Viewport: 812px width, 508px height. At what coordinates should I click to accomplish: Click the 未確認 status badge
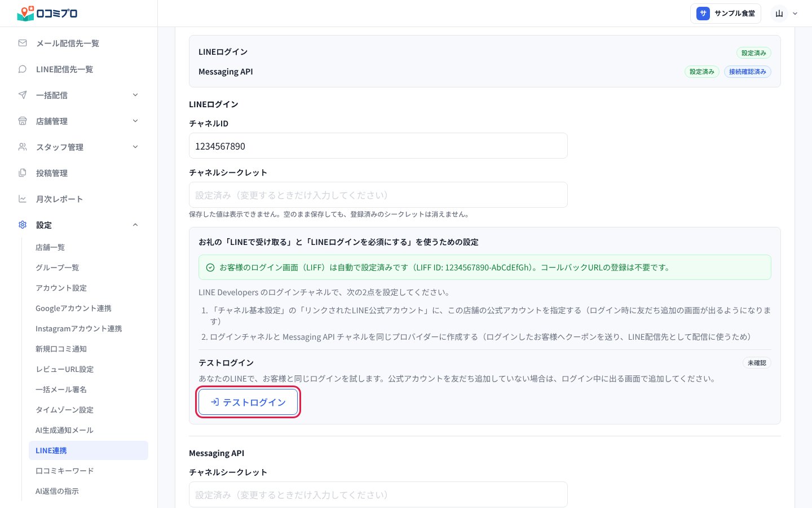click(757, 363)
